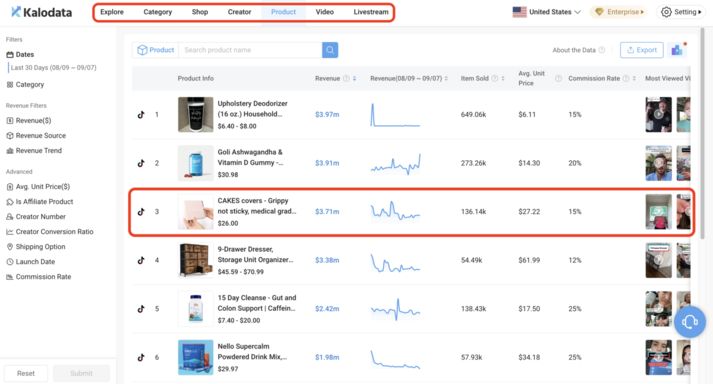Focus the Search product name field
This screenshot has width=713, height=384.
point(251,50)
